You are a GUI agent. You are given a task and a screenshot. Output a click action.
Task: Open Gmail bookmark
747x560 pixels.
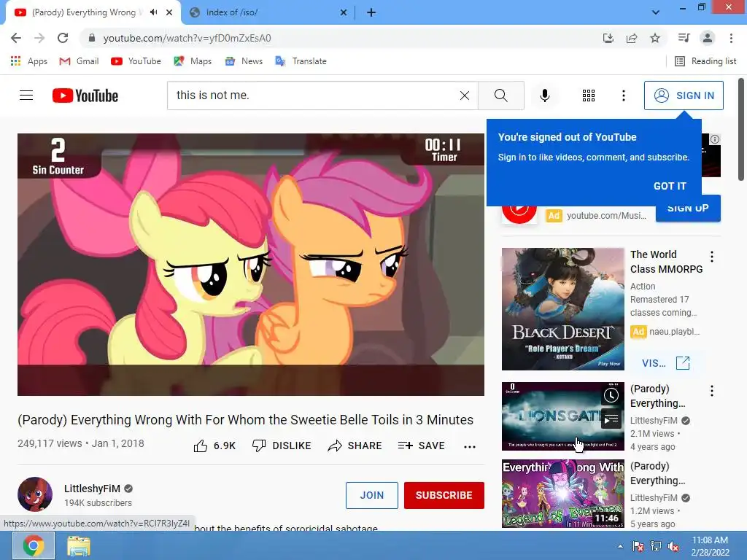[79, 61]
